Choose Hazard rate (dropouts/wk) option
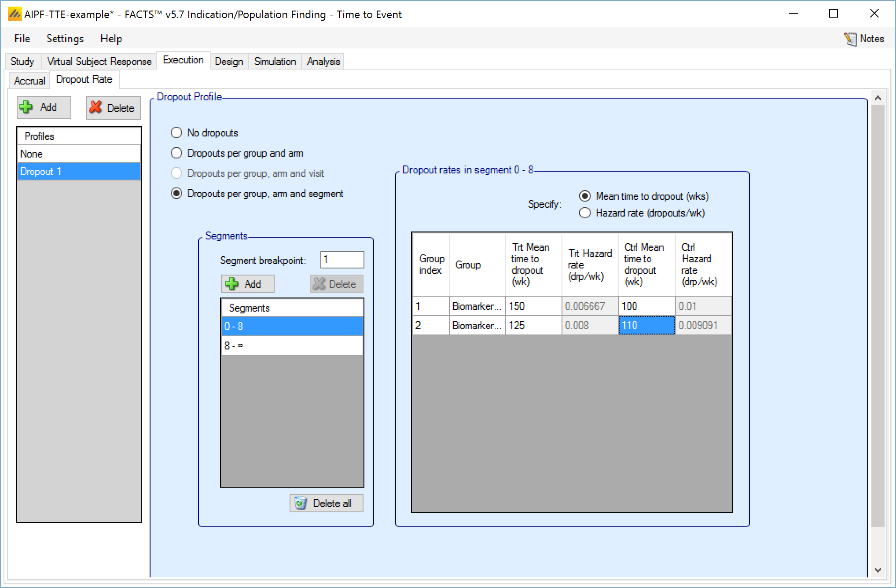This screenshot has width=896, height=588. pos(585,213)
